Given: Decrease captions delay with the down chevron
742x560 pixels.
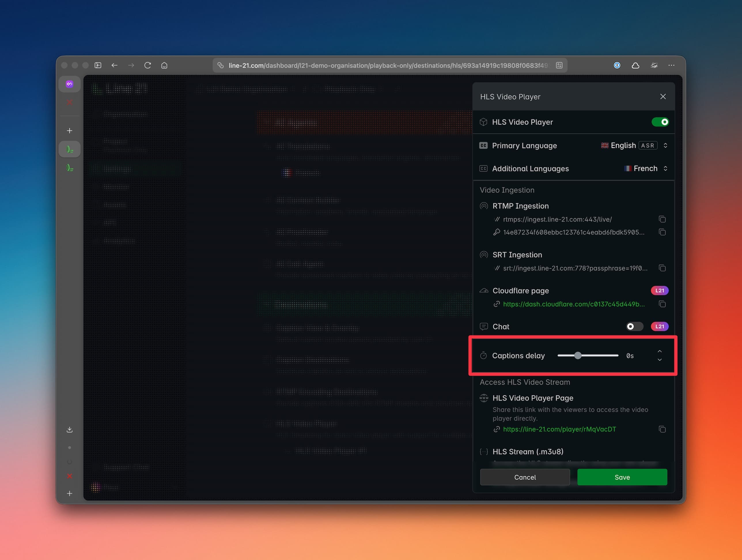Looking at the screenshot, I should (x=660, y=360).
